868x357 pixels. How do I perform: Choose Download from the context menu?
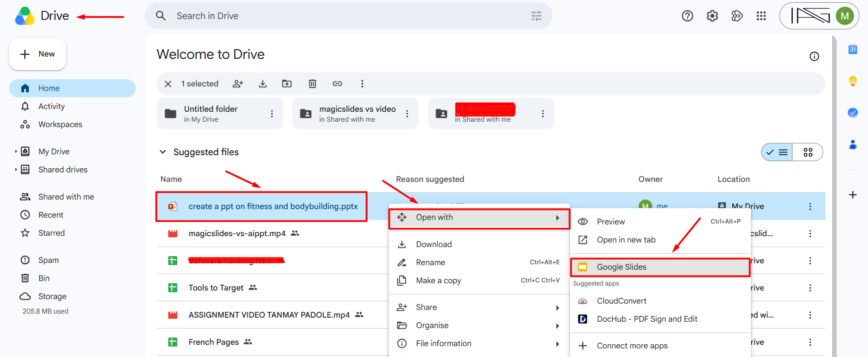point(479,244)
